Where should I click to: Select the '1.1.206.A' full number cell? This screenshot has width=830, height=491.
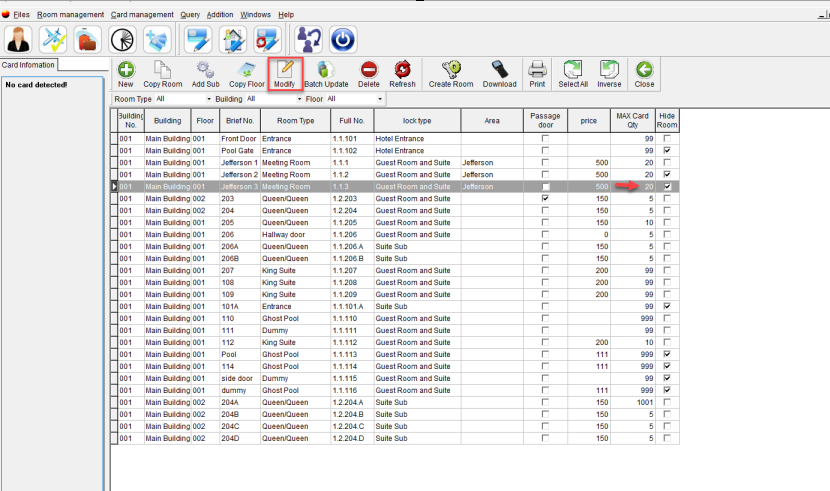click(x=352, y=246)
